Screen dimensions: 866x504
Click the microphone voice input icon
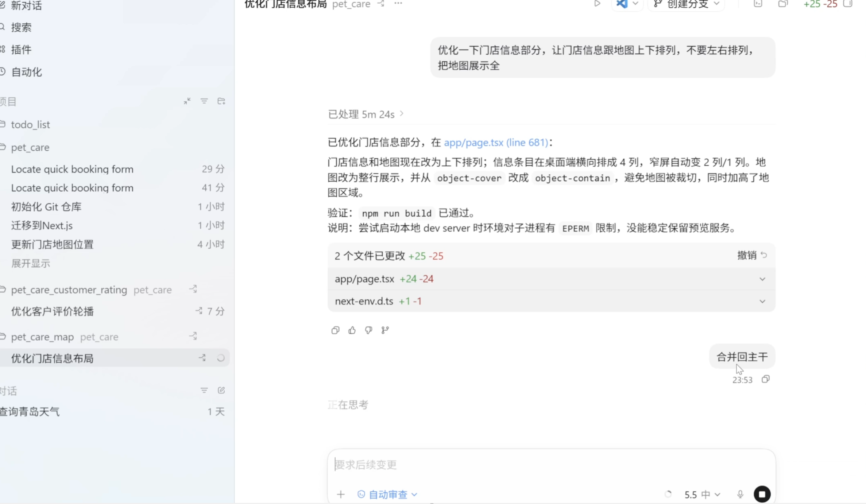point(740,494)
